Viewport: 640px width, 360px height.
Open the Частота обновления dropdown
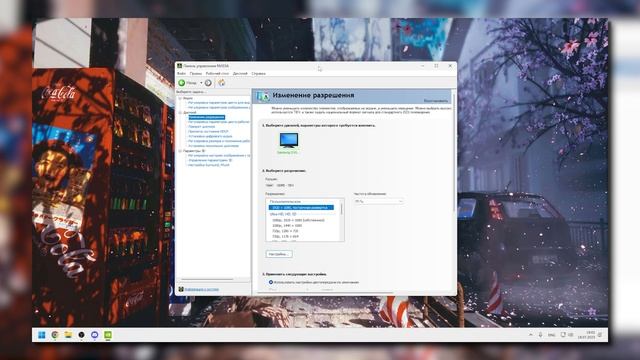[x=378, y=201]
